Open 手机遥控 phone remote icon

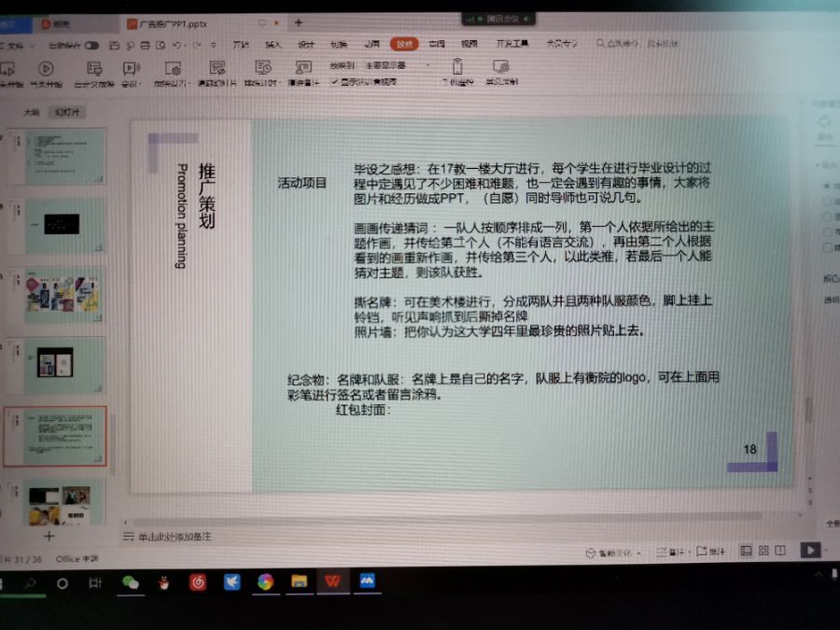[457, 68]
